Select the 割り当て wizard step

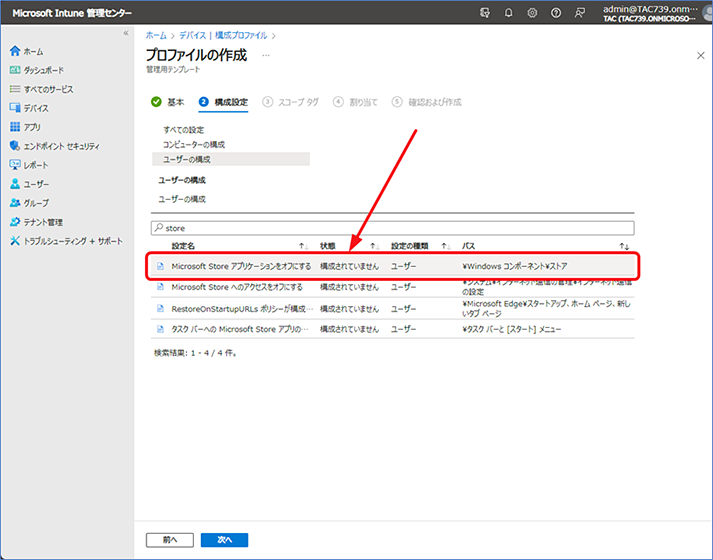pyautogui.click(x=356, y=102)
